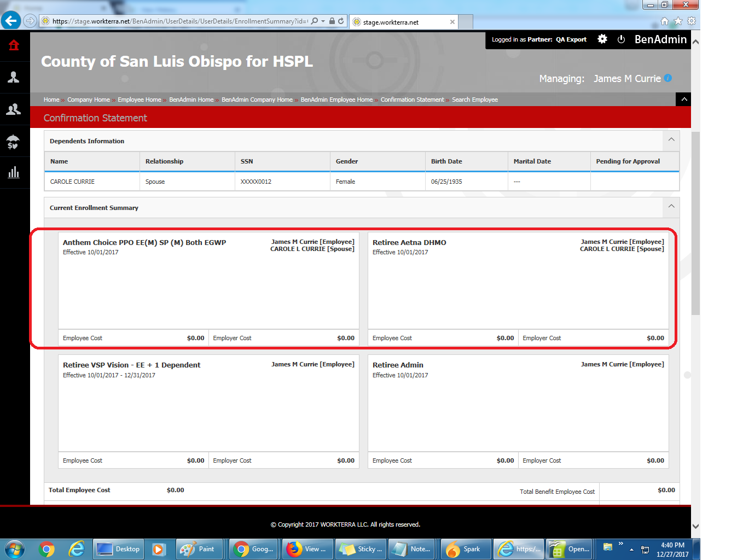Screen dimensions: 743x560
Task: Collapse the Dependents Information section
Action: [x=671, y=140]
